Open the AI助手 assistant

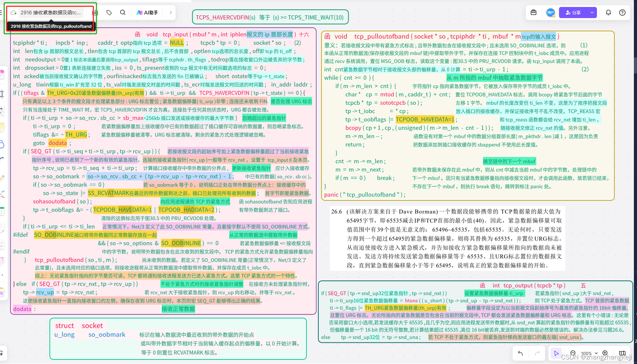(x=147, y=13)
